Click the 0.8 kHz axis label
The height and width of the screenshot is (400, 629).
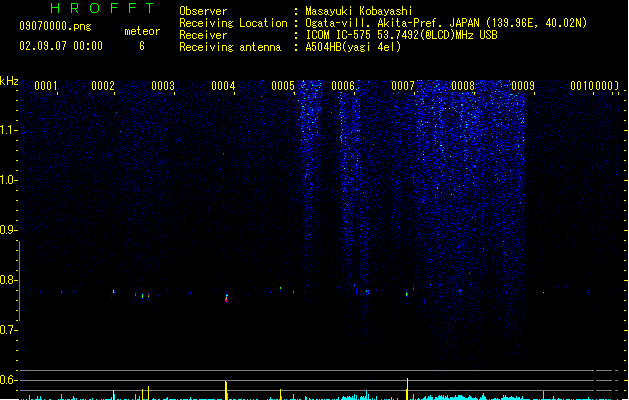[8, 280]
